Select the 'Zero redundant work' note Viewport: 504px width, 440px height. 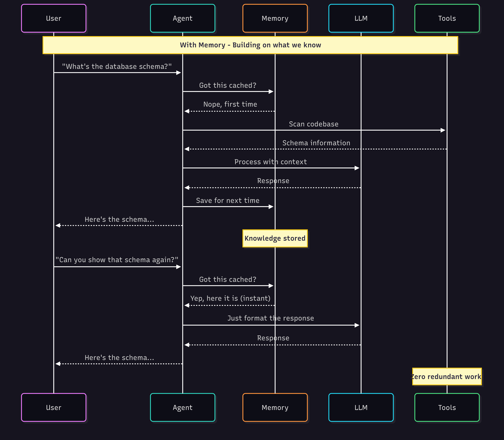(447, 377)
